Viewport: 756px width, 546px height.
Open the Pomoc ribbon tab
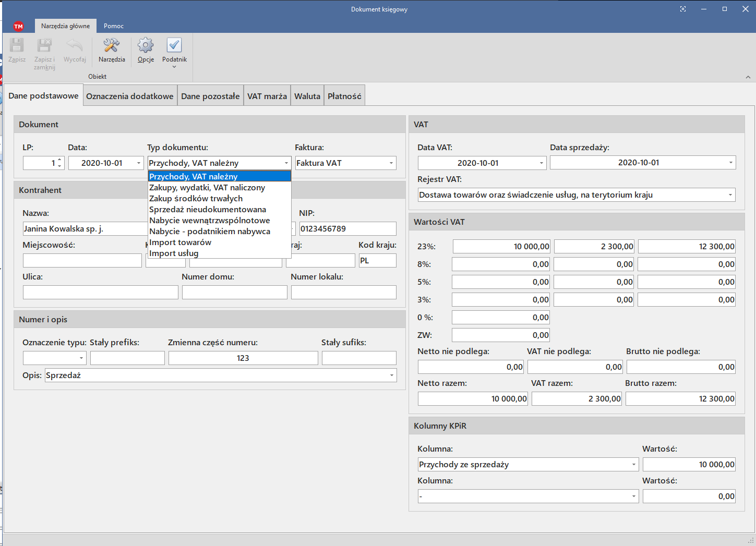(114, 26)
